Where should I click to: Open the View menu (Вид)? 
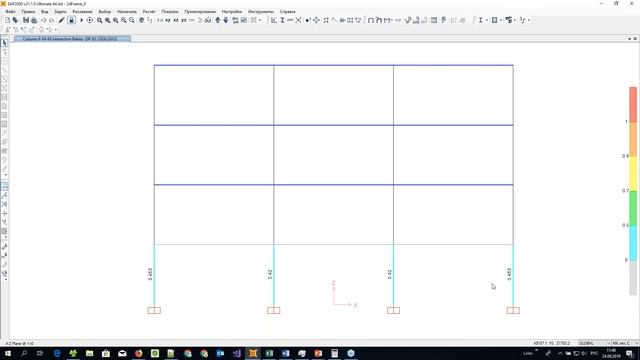(x=44, y=11)
